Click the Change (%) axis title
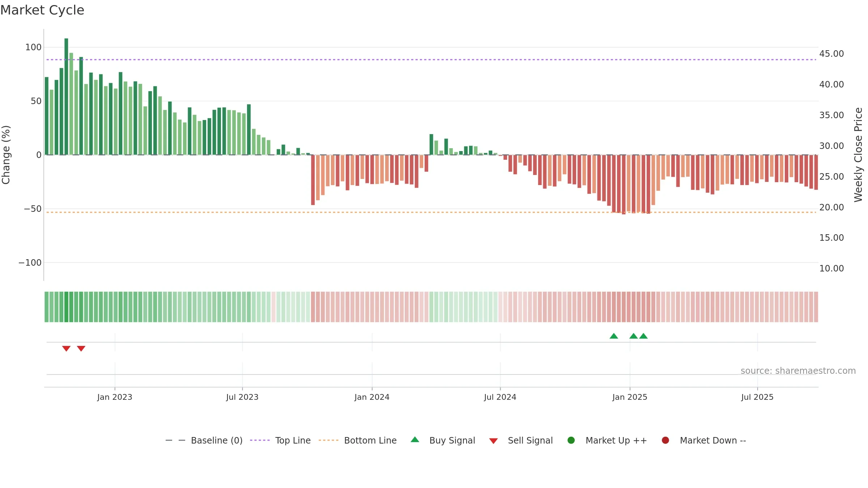The height and width of the screenshot is (488, 868). (6, 155)
